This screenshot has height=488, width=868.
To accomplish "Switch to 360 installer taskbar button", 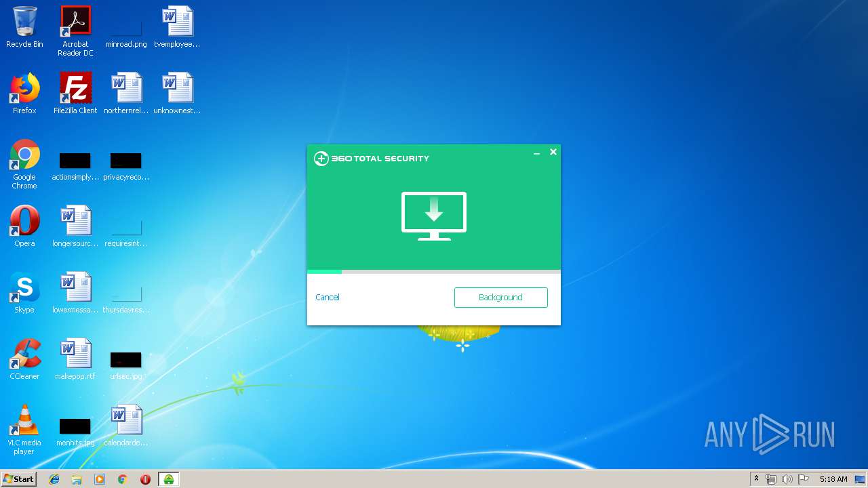I will [168, 479].
